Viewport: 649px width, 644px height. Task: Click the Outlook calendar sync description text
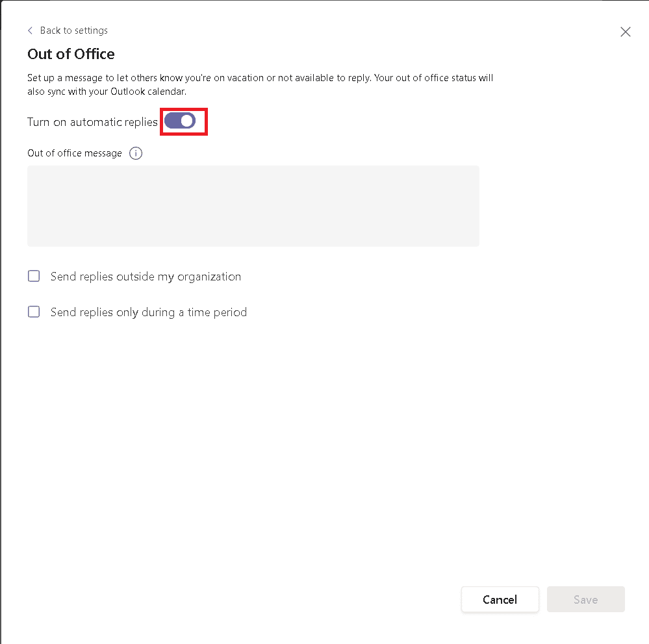tap(260, 84)
